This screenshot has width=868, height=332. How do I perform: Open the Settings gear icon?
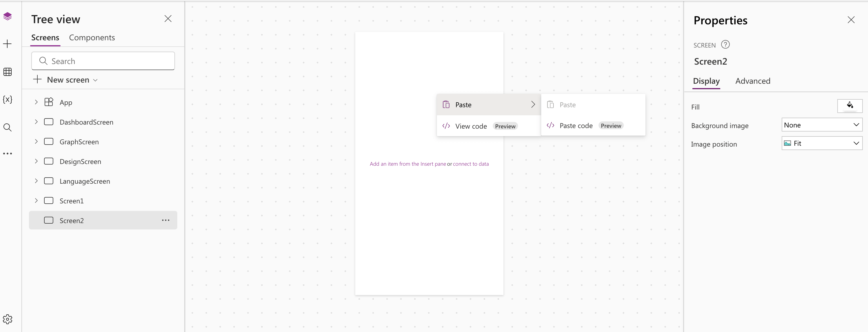point(8,319)
